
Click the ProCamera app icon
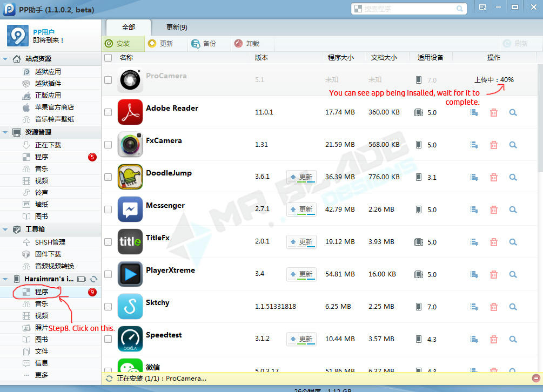[x=130, y=80]
